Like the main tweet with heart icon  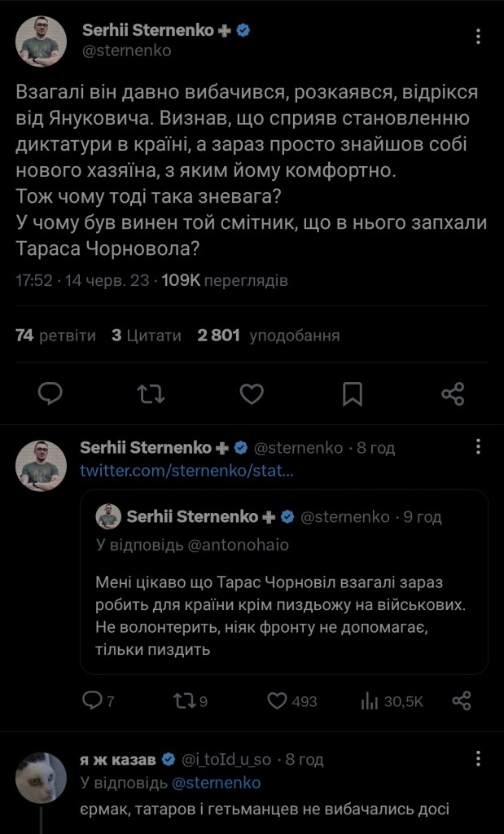252,394
